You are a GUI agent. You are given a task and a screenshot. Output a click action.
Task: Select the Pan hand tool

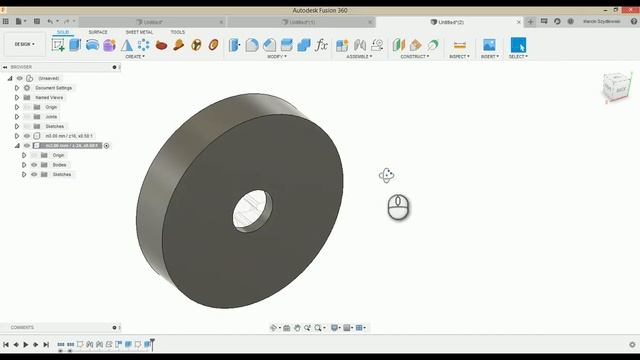[297, 328]
